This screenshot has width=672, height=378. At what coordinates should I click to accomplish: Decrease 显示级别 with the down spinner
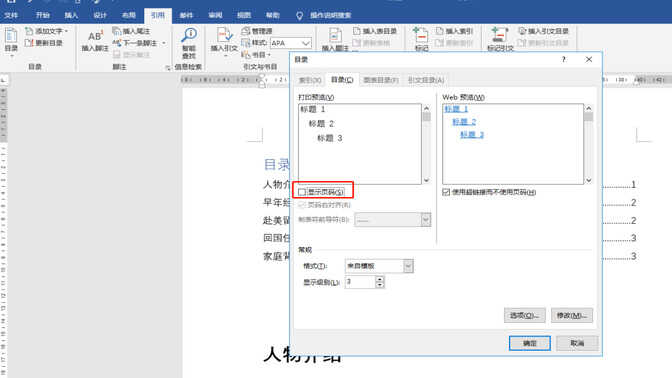(380, 285)
